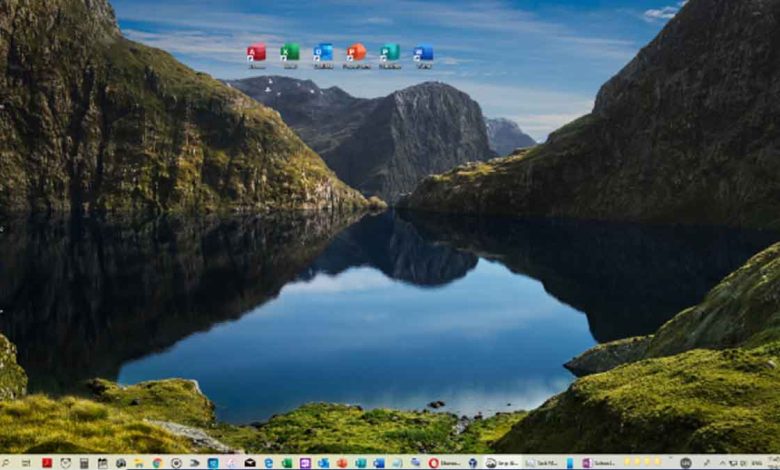The height and width of the screenshot is (470, 780).
Task: Open the Access desktop shortcut
Action: (x=256, y=54)
